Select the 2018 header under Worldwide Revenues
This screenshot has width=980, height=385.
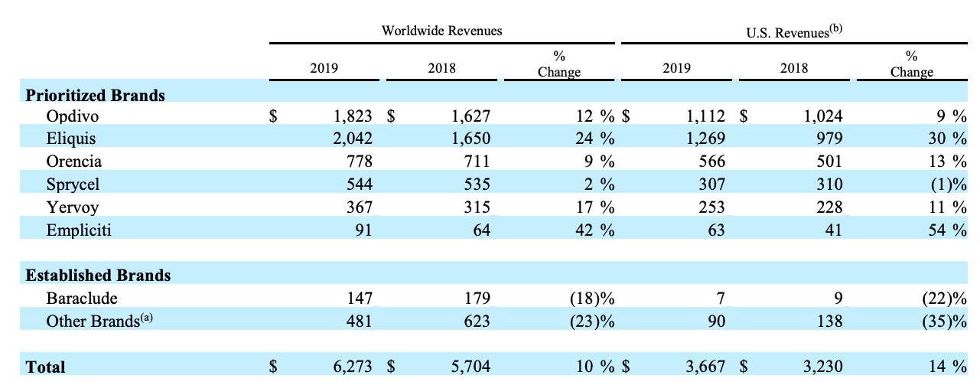coord(441,68)
